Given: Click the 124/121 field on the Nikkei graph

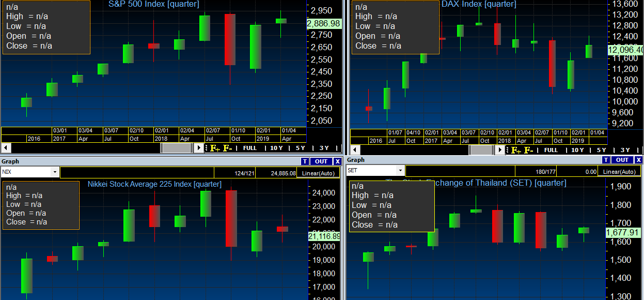Looking at the screenshot, I should coord(235,173).
